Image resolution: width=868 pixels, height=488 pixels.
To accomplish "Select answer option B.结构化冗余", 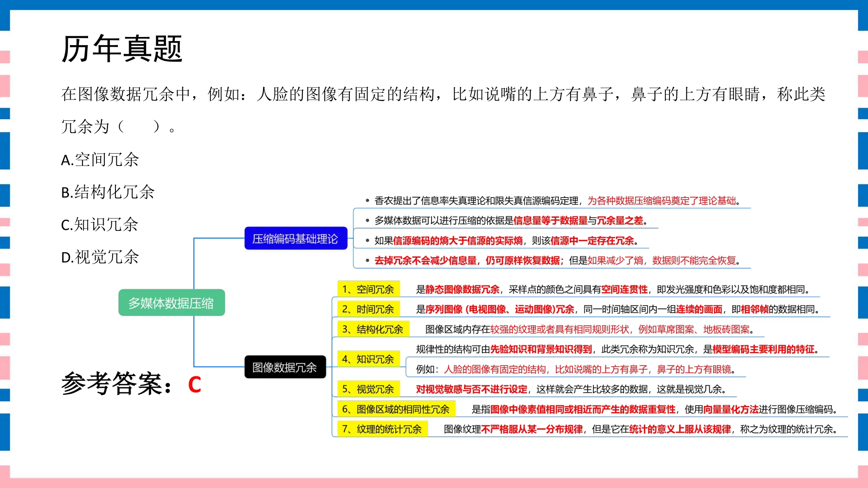I will 108,192.
